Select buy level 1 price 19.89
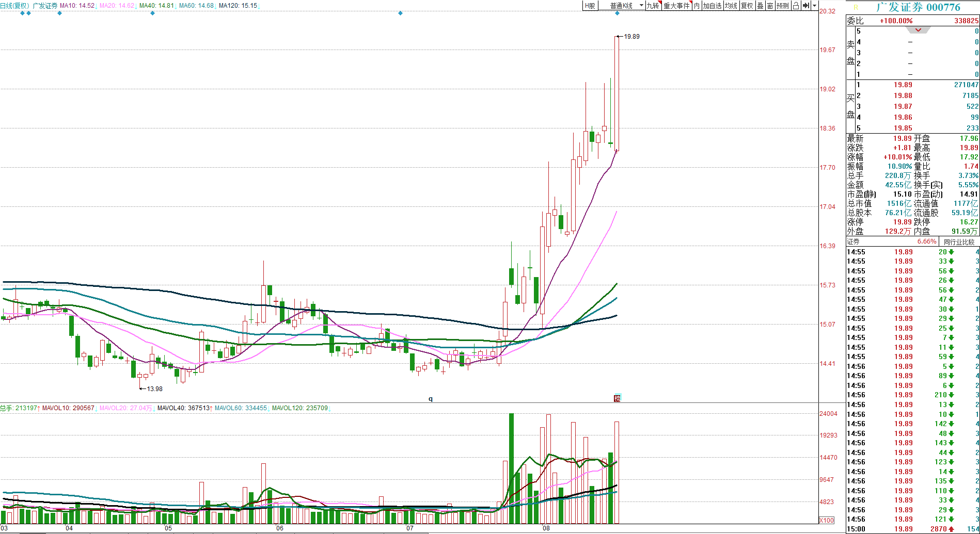Screen dimensions: 980x534 coord(903,85)
